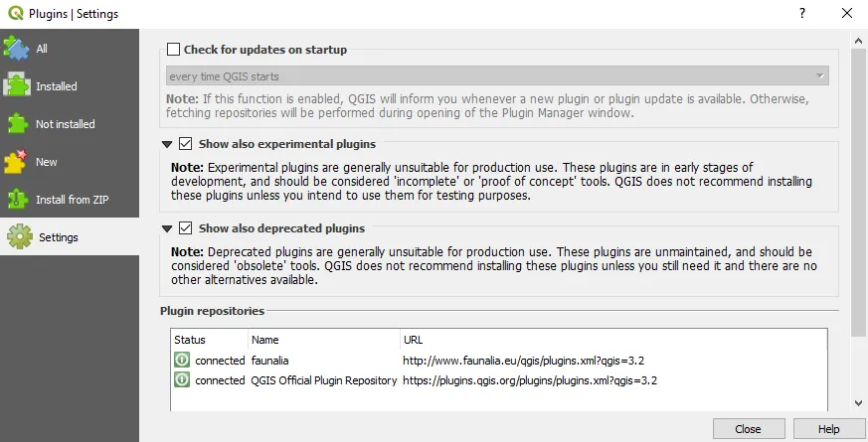The height and width of the screenshot is (442, 868).
Task: Click the QGIS logo in title bar
Action: point(14,14)
